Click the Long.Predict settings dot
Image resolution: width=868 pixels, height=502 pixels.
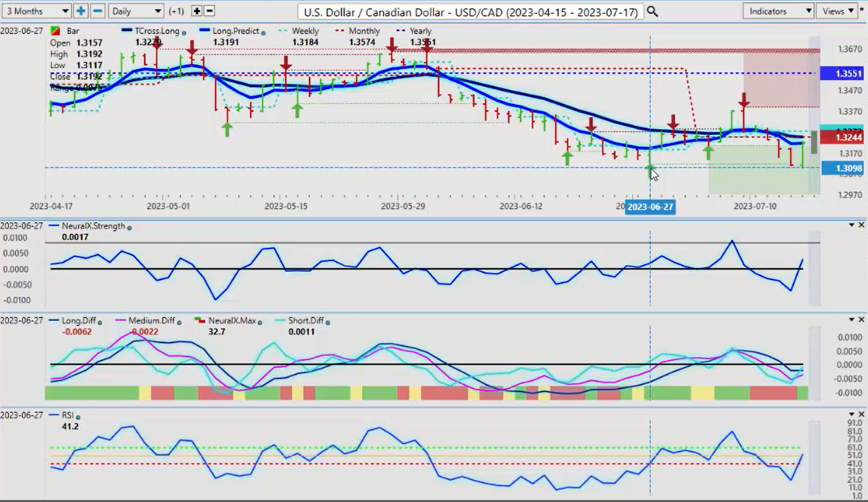[262, 32]
